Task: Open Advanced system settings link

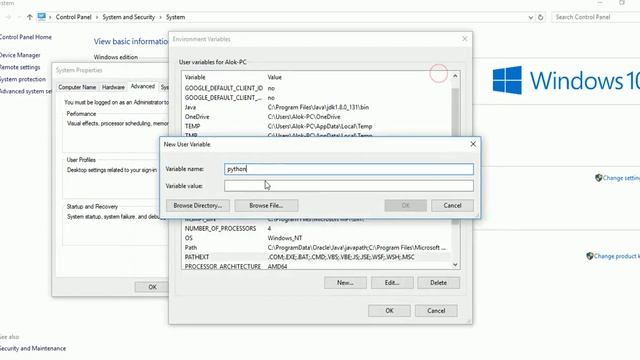Action: (26, 91)
